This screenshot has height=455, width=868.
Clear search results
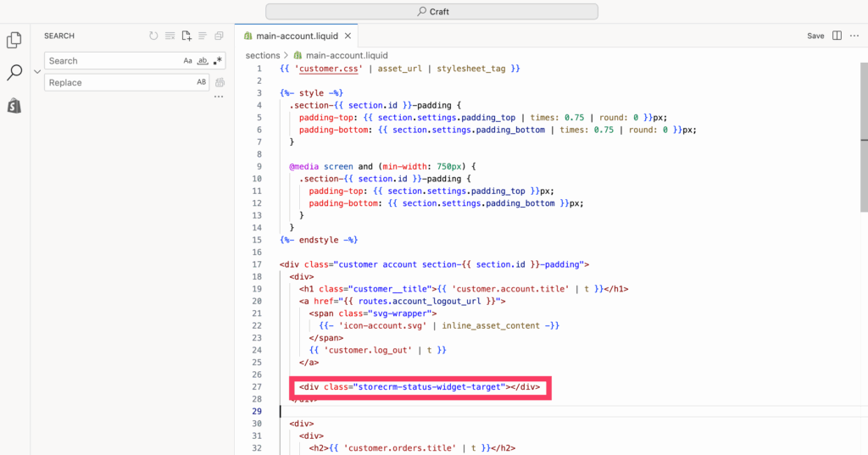tap(170, 36)
